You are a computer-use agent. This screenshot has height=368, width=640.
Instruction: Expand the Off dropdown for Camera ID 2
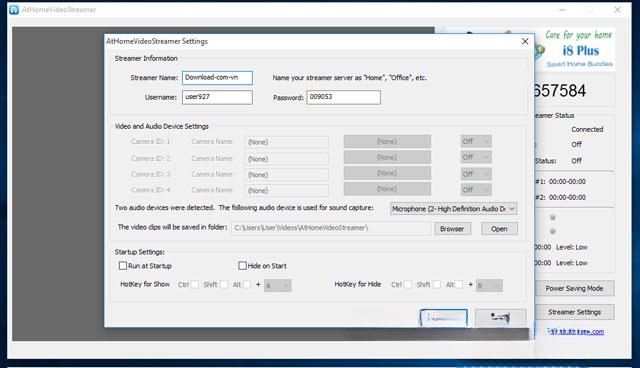click(476, 157)
